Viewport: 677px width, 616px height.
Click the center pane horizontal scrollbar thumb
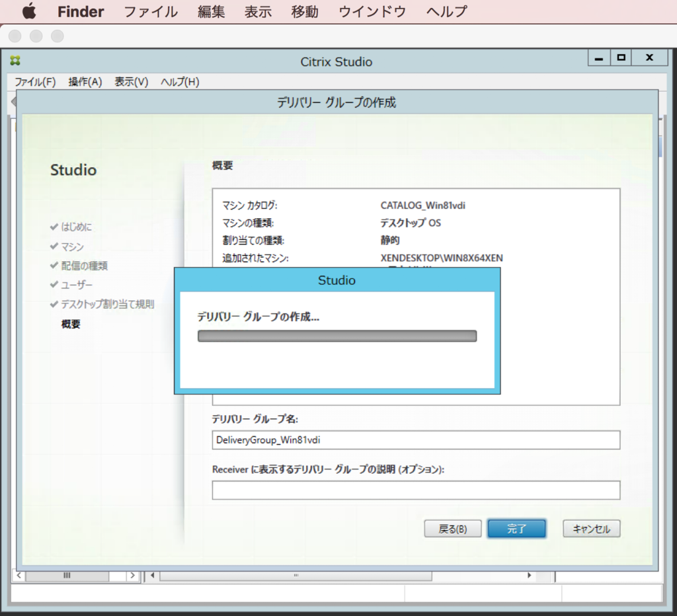click(x=296, y=576)
